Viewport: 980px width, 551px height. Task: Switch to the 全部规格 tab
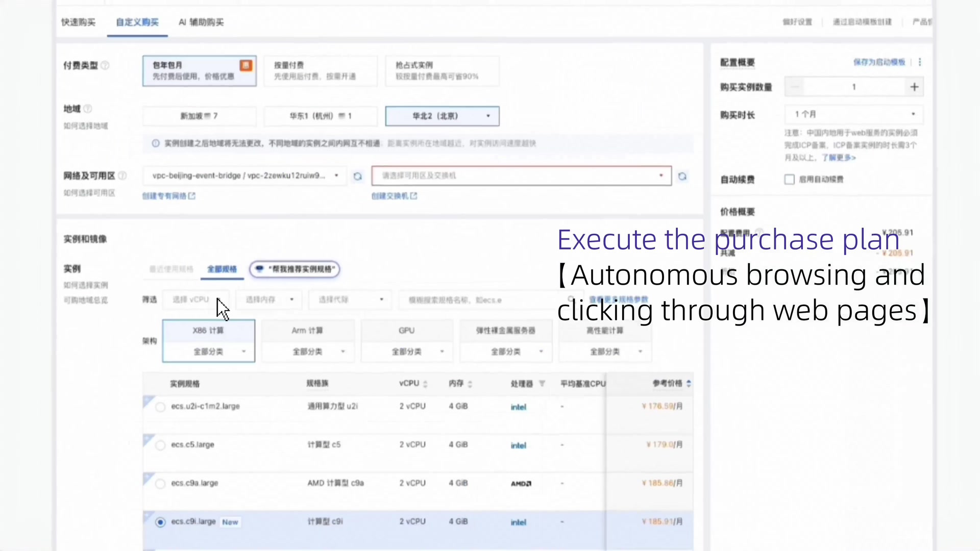click(x=222, y=269)
